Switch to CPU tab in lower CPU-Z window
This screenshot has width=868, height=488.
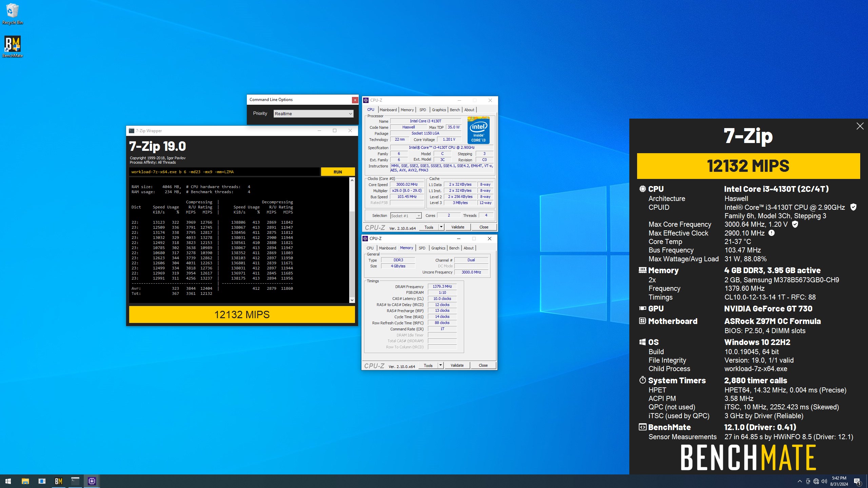(370, 248)
